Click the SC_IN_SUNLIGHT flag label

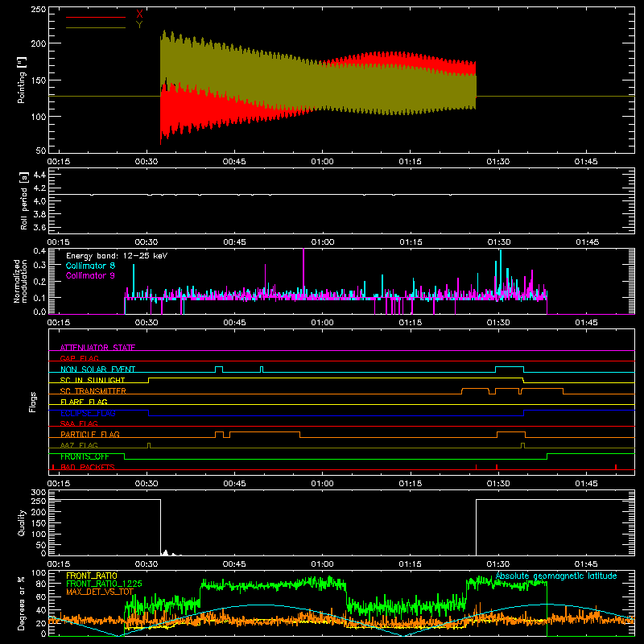(93, 380)
